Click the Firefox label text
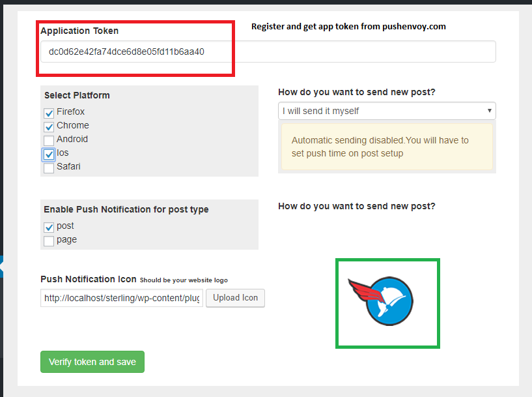 [x=70, y=111]
